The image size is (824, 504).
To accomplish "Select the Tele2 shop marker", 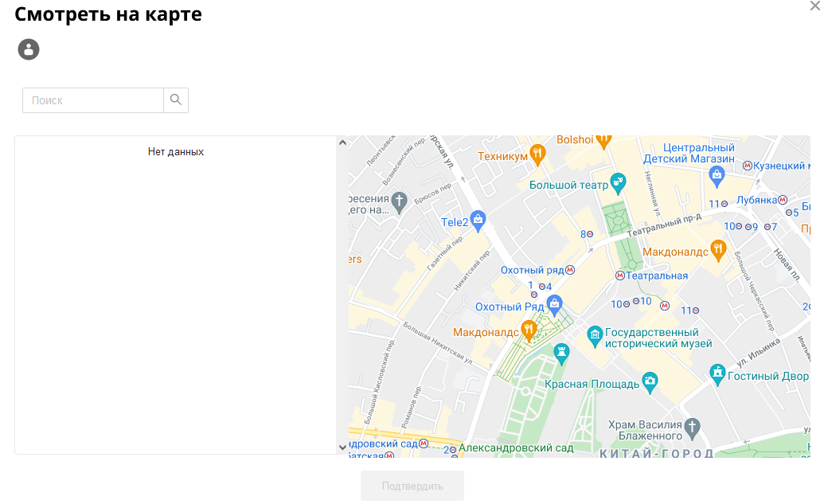I will [478, 221].
